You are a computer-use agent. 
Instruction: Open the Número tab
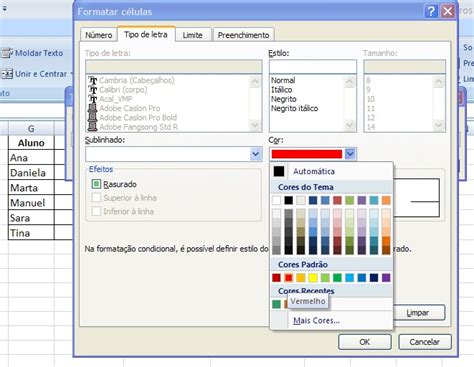tap(99, 35)
